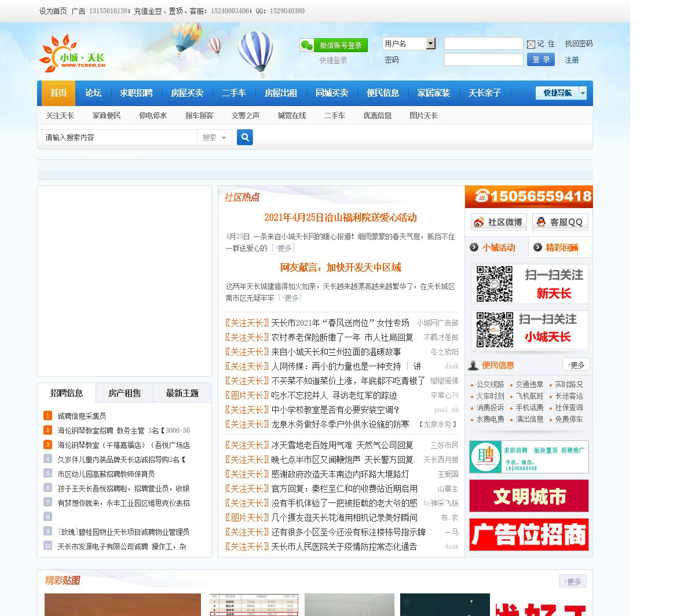695x616 pixels.
Task: Click the 小城·天长 site logo
Action: (x=72, y=53)
